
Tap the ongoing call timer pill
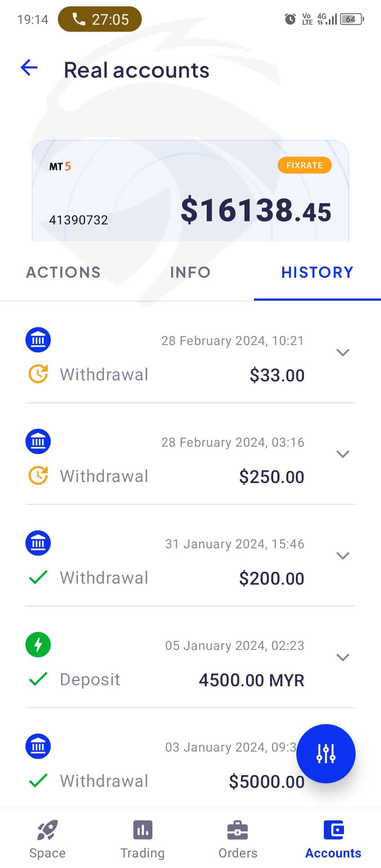[x=100, y=19]
